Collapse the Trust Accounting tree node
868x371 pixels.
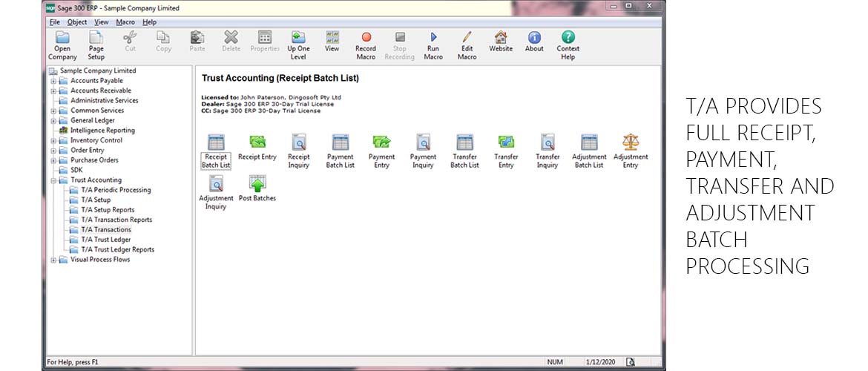pyautogui.click(x=53, y=180)
